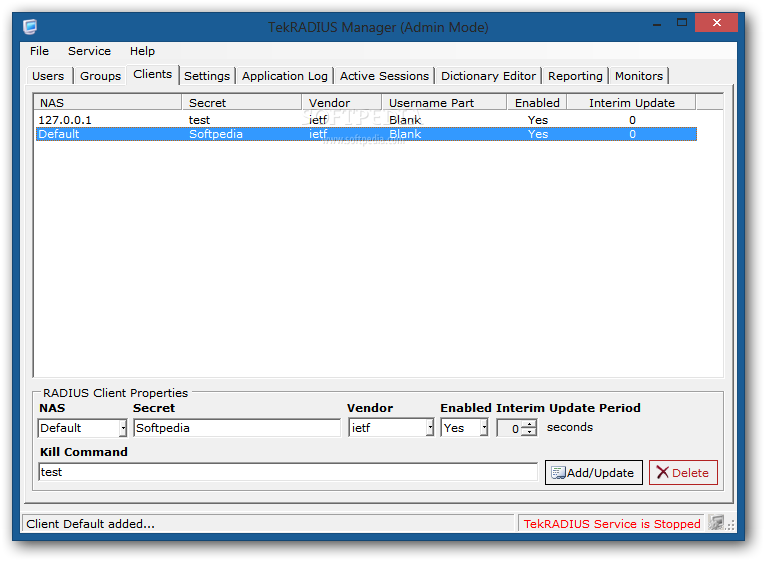Click into the Kill Command field
Viewport: 765px width, 561px height.
288,472
